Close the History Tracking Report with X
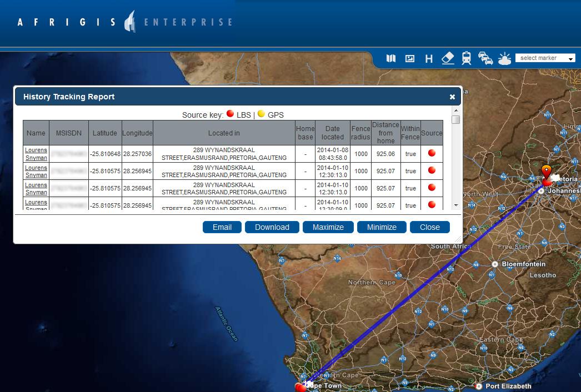581x392 pixels. coord(452,97)
